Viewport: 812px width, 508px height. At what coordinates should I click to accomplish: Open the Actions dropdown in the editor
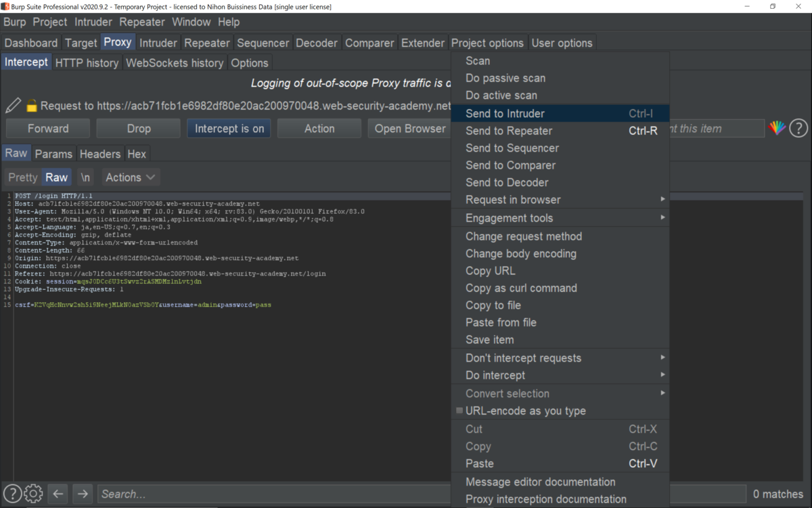click(131, 177)
